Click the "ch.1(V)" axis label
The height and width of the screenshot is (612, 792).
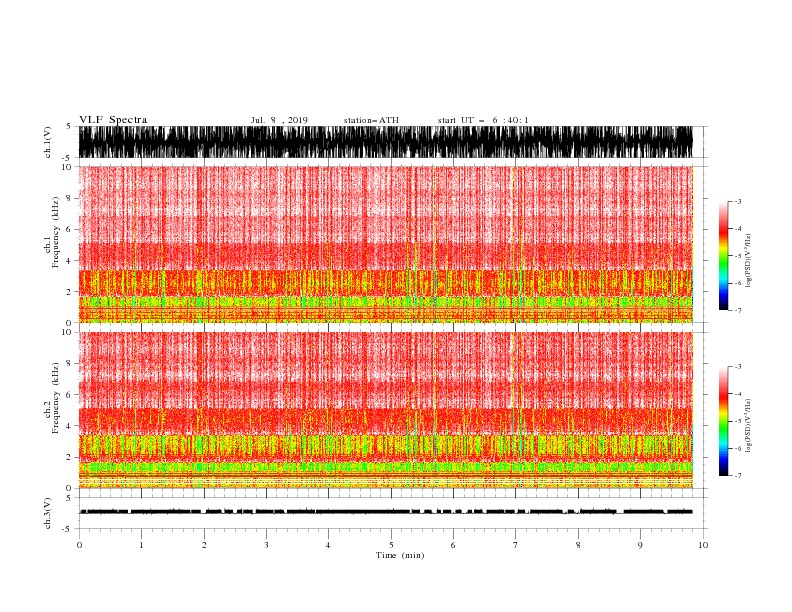click(48, 142)
